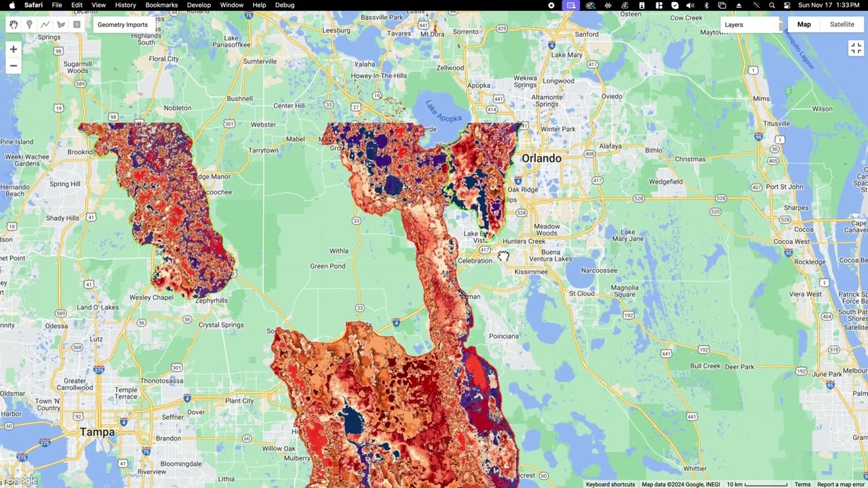
Task: Click the Lake Apopka label
Action: point(443,111)
